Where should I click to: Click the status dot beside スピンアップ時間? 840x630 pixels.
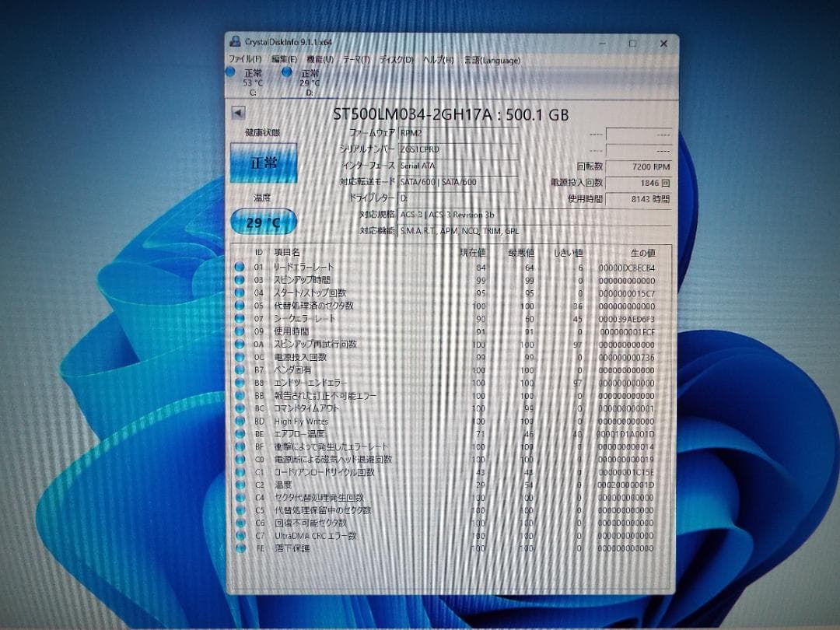coord(240,279)
